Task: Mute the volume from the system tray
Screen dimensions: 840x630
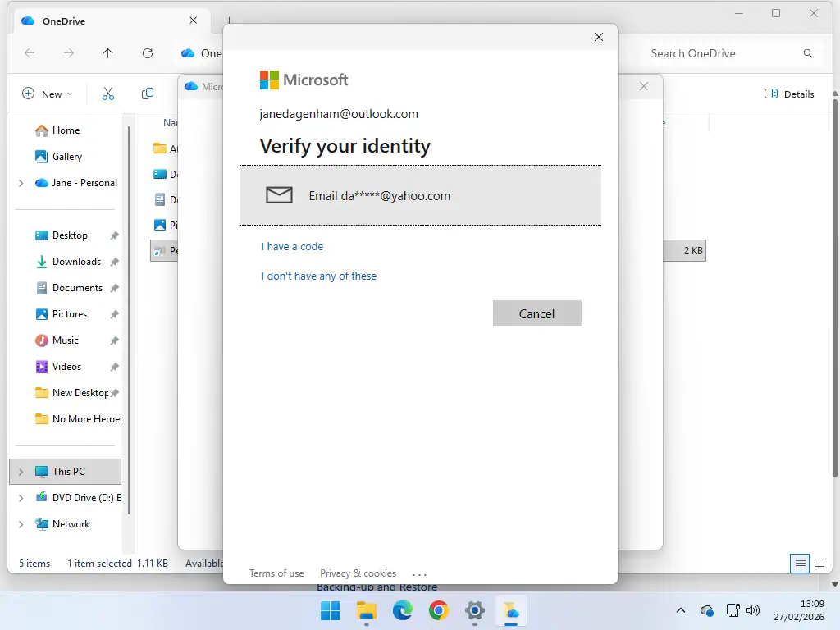Action: tap(752, 610)
